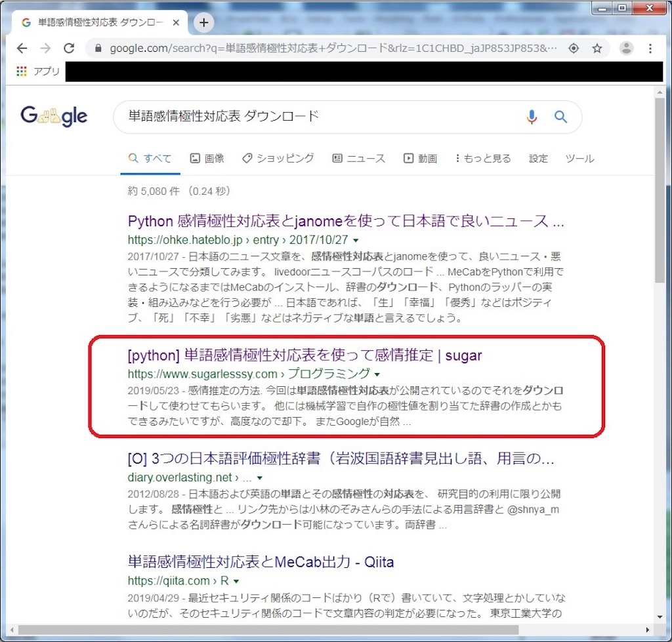Click the horizontal scrollbar thumb

(x=268, y=630)
